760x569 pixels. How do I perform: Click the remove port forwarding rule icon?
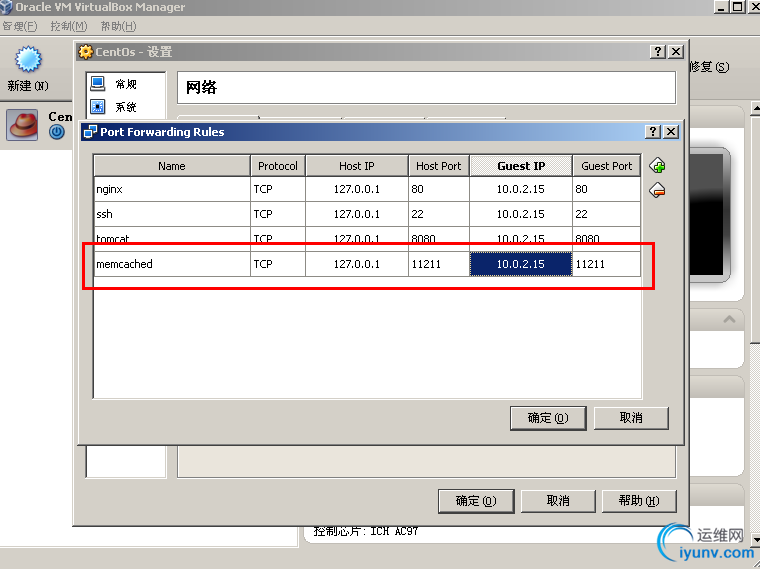pos(657,190)
